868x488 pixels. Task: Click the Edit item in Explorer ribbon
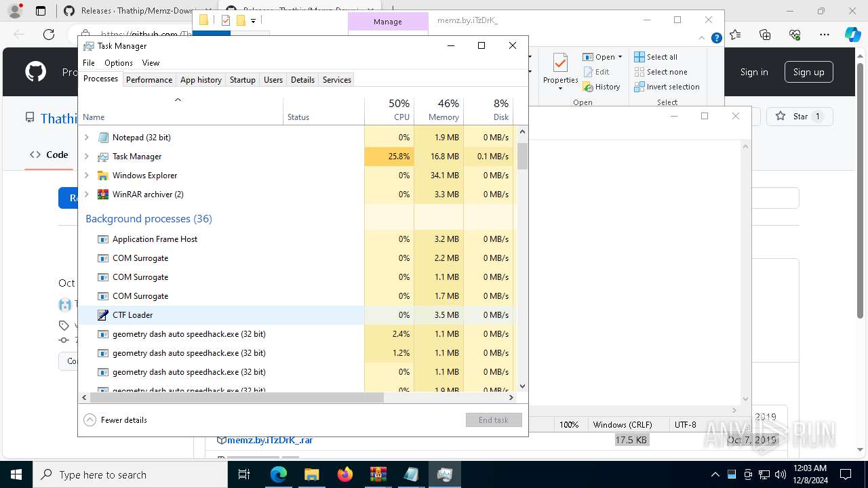click(596, 72)
